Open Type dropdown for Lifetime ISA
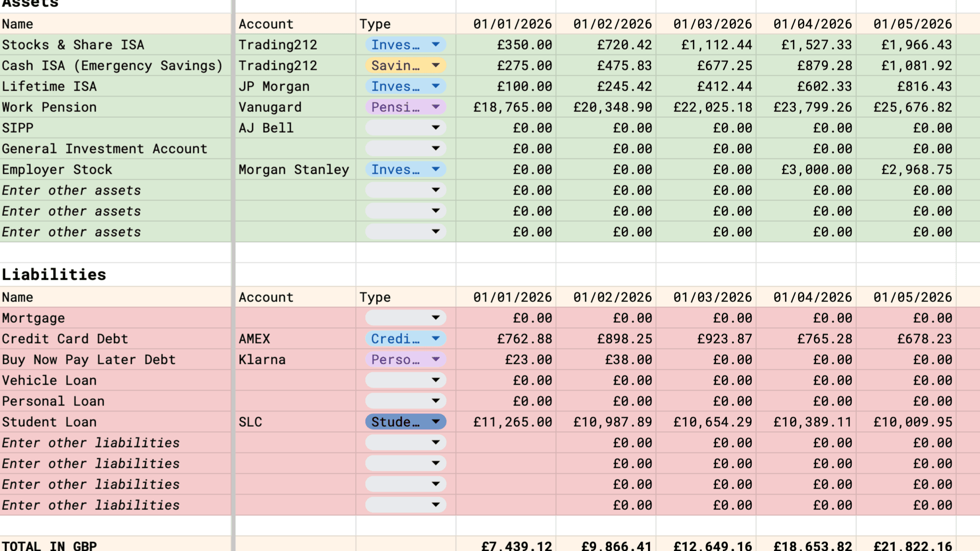The width and height of the screenshot is (980, 551). [x=406, y=86]
